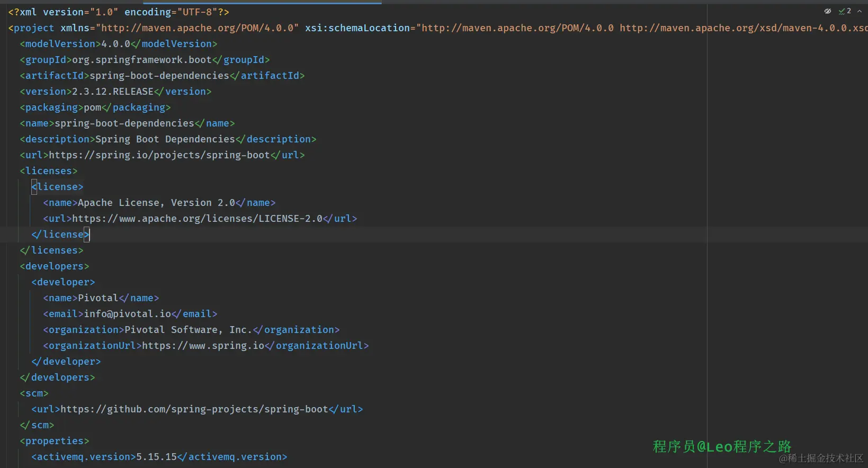Click artifactId spring-boot-dependencies value
Viewport: 868px width, 468px height.
[159, 76]
